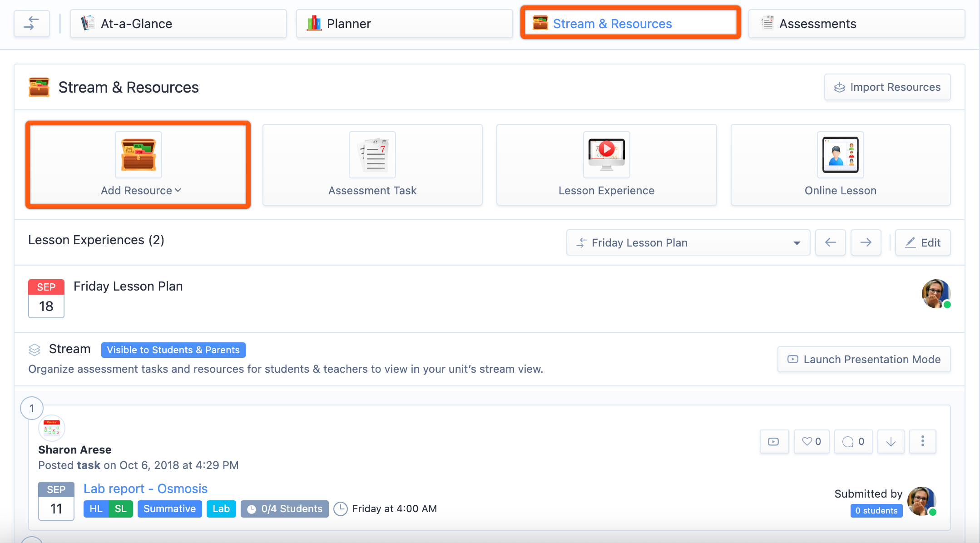This screenshot has width=980, height=543.
Task: Click Import Resources button
Action: tap(887, 87)
